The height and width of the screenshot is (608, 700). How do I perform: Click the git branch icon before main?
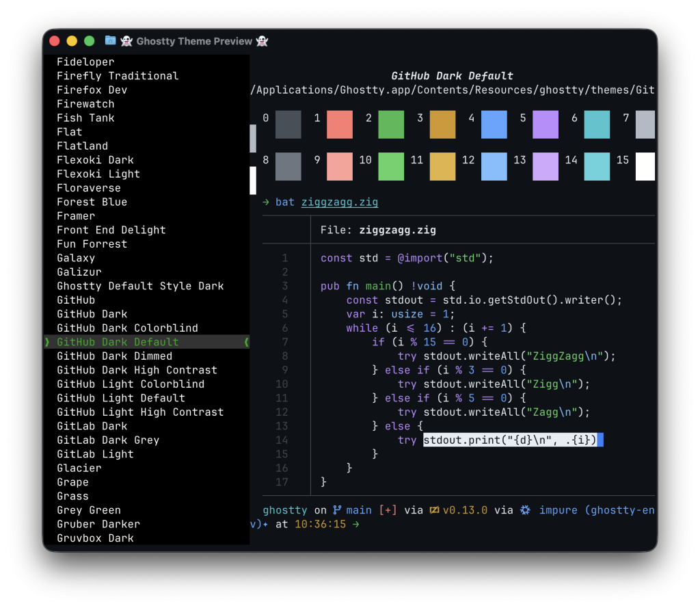337,510
